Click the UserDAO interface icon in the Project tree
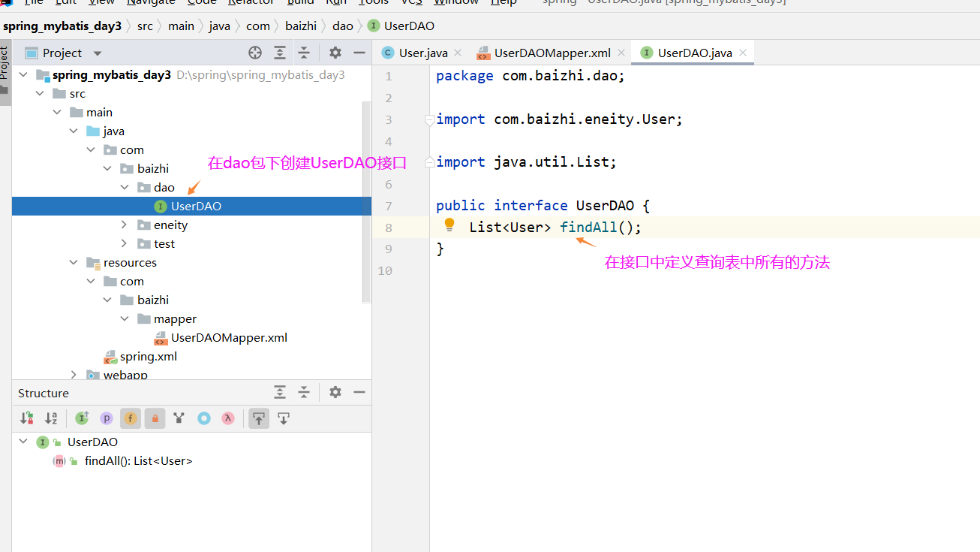The width and height of the screenshot is (980, 552). (160, 207)
